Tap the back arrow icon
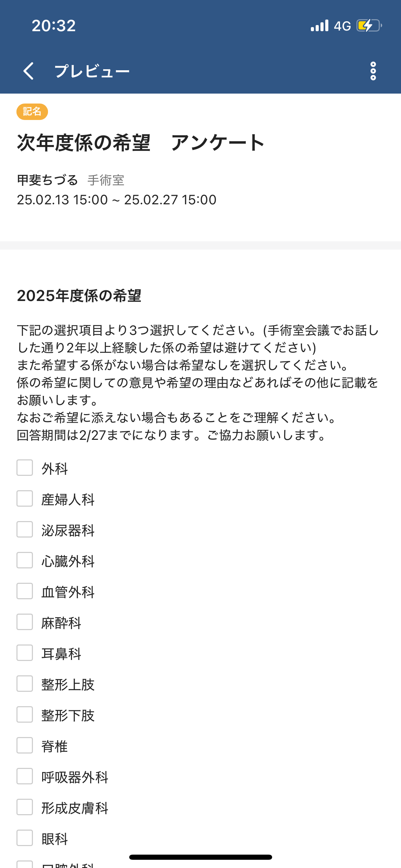 [x=29, y=71]
